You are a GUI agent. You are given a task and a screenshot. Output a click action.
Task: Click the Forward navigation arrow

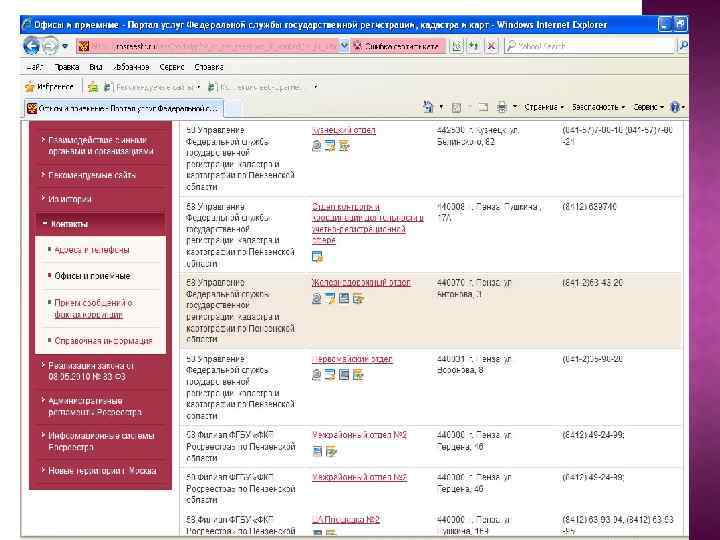click(50, 46)
